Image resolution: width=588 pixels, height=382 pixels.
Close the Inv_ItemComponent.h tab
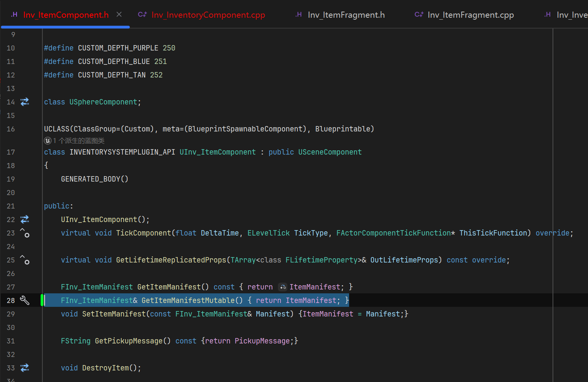[x=119, y=15]
